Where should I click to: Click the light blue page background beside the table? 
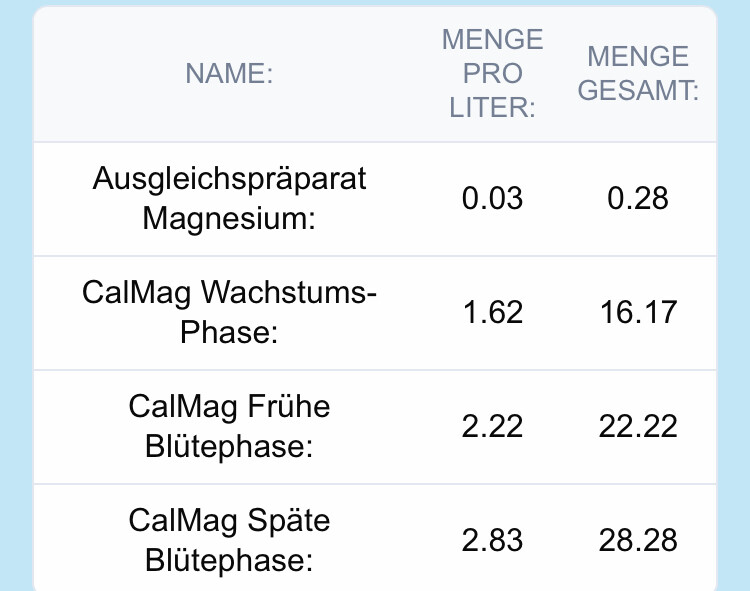coord(15,300)
